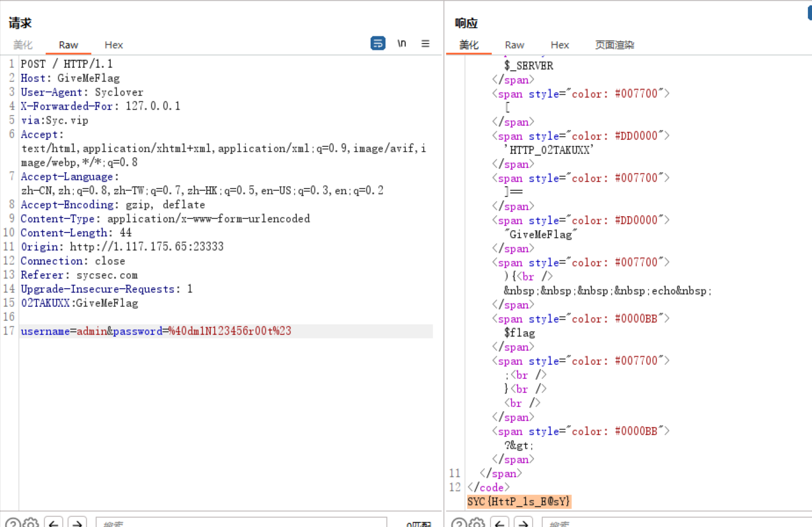Image resolution: width=812 pixels, height=527 pixels.
Task: Click the Host: GiveMeFlag header line
Action: click(70, 78)
